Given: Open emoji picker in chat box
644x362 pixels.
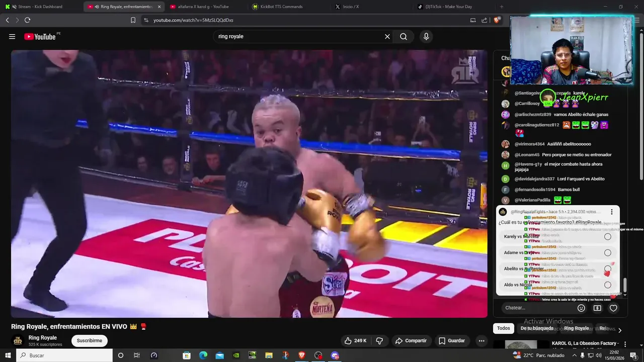Looking at the screenshot, I should click(581, 308).
